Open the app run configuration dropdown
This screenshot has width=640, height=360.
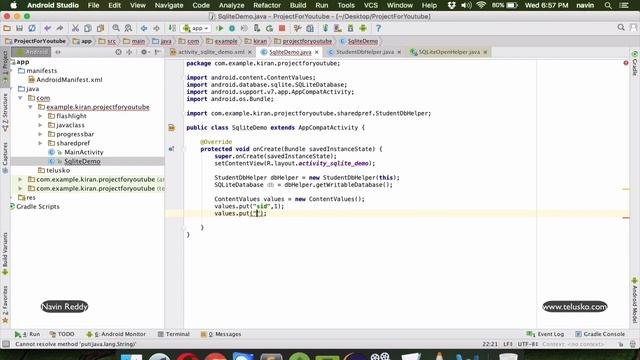[196, 28]
